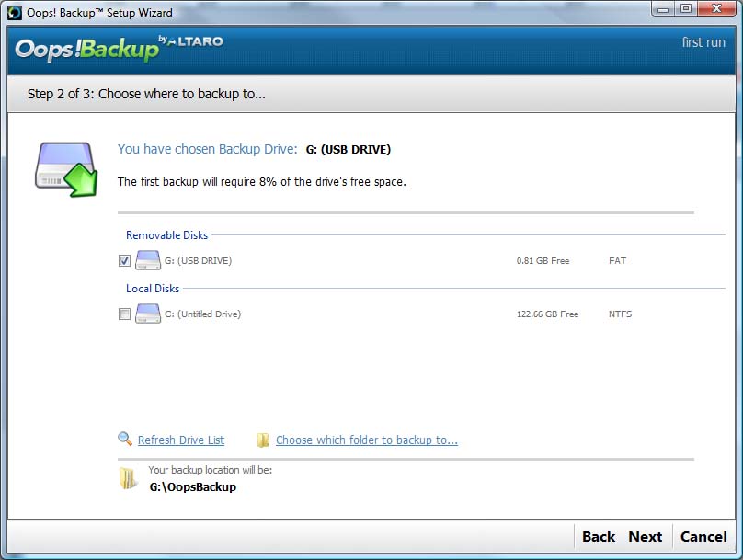Close the Setup Wizard window
Image resolution: width=743 pixels, height=560 pixels.
716,9
